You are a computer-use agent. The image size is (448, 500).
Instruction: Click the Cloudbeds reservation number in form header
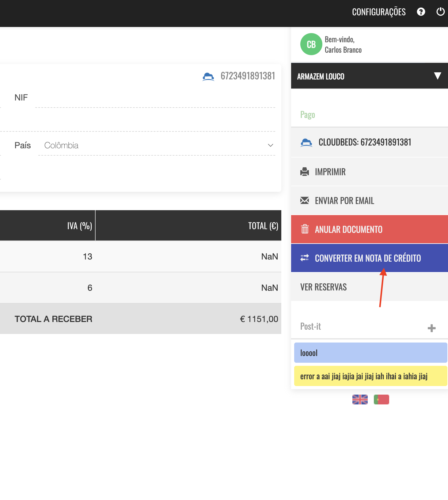[248, 76]
